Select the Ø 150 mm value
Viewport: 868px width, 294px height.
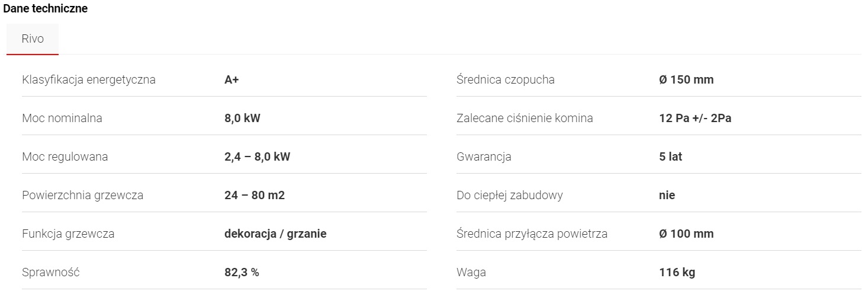686,79
